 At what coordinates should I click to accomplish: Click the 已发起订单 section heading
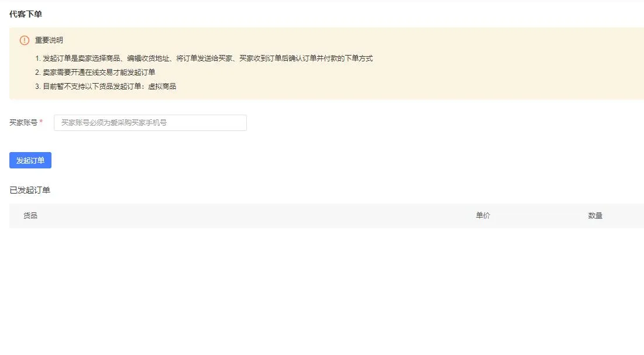click(30, 190)
